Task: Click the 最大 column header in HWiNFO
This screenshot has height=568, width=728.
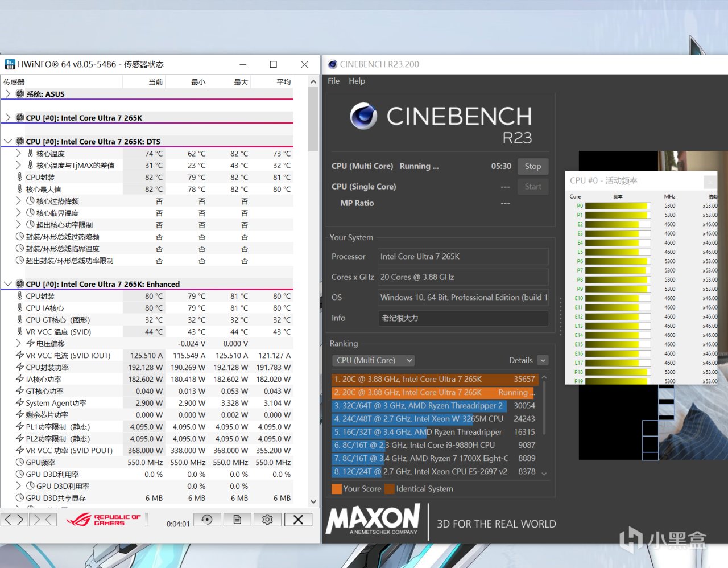Action: pyautogui.click(x=241, y=82)
